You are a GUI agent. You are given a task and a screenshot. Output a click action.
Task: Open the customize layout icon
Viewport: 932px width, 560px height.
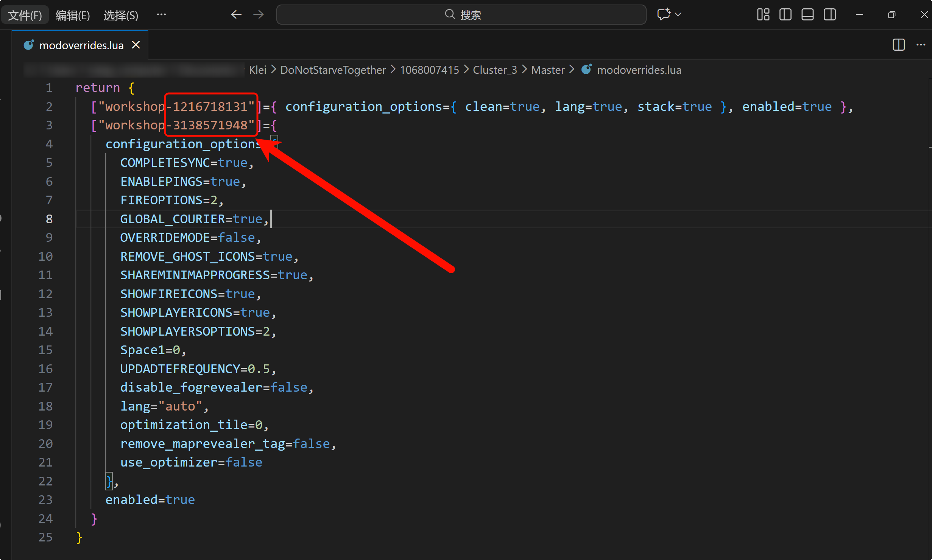763,15
